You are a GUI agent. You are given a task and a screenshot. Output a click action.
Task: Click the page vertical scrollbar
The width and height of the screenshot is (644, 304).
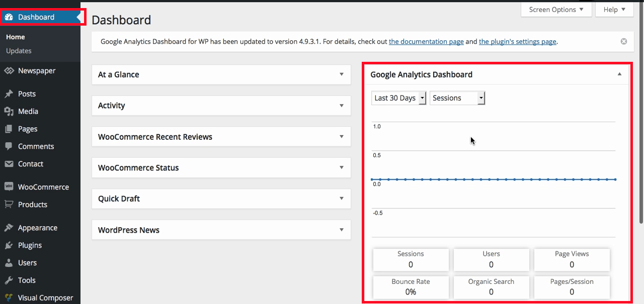641,112
